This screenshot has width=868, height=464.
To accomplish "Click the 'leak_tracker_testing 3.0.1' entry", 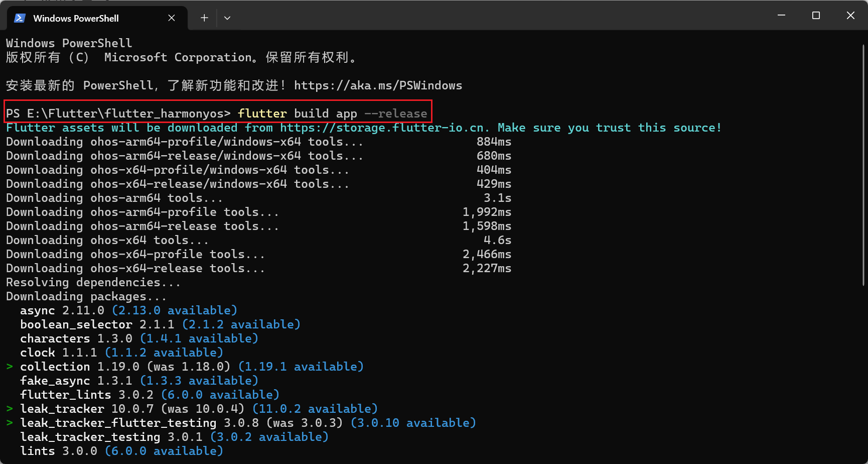I will (x=111, y=437).
